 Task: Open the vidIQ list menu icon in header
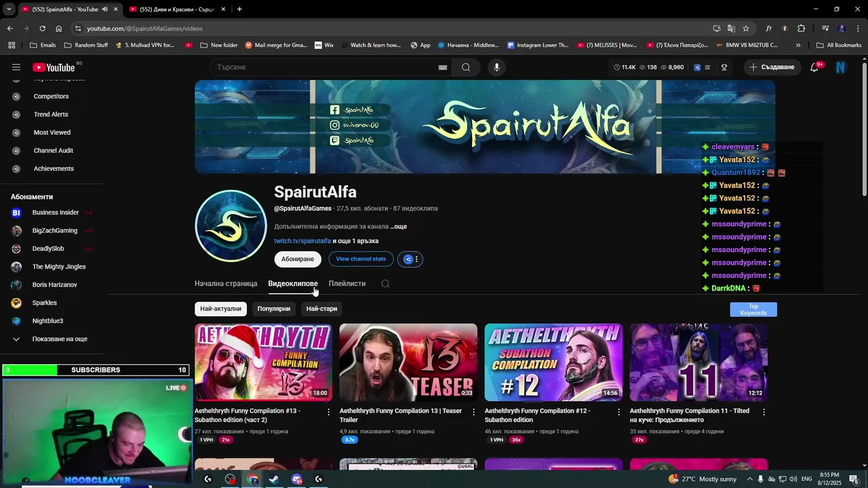(x=707, y=67)
